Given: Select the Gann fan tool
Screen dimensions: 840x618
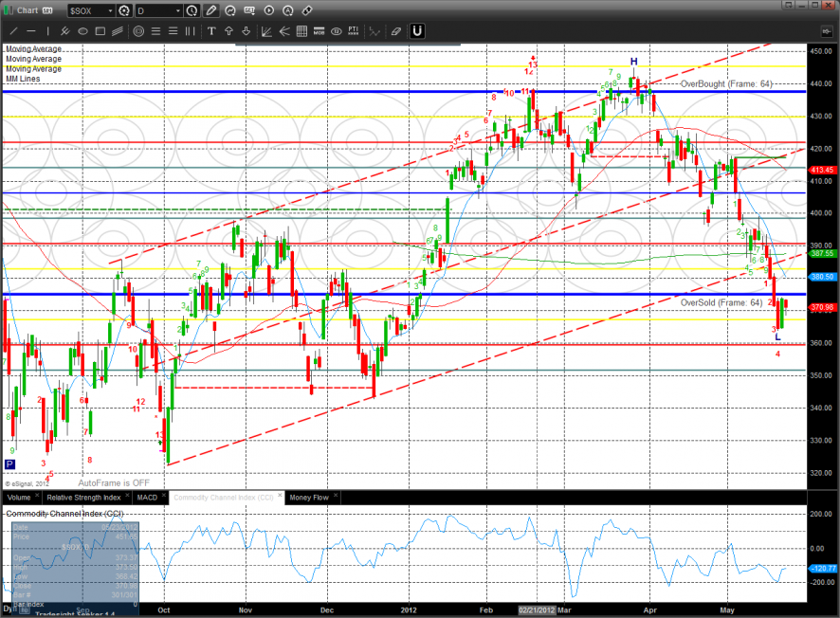Looking at the screenshot, I should 266,31.
